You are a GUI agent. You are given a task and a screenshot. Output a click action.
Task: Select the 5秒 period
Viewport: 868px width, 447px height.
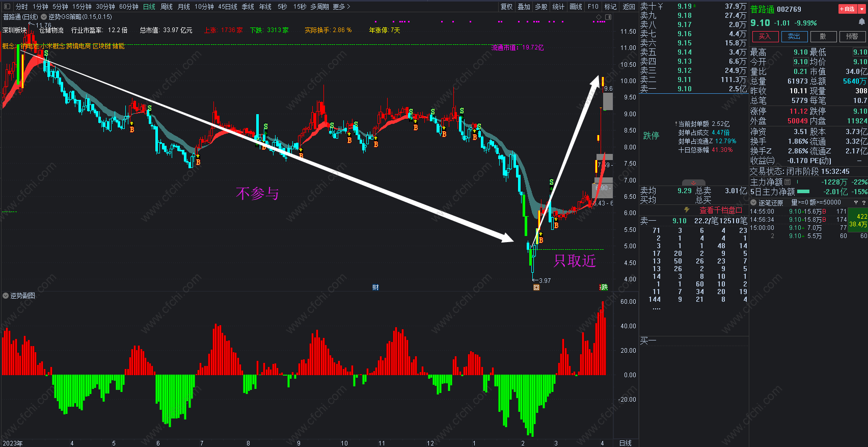pos(283,7)
